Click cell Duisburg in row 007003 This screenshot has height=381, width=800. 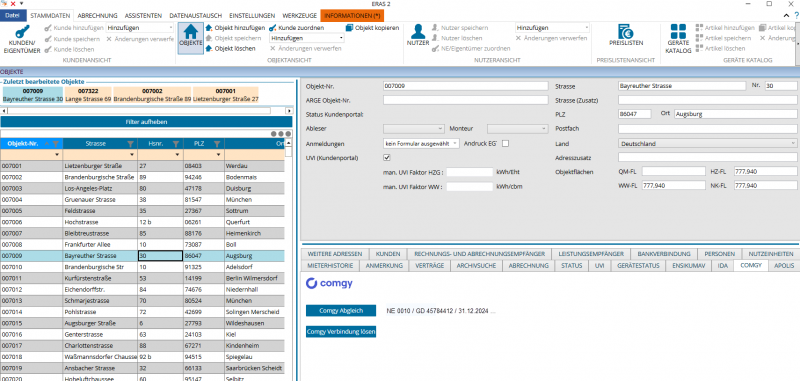(254, 189)
